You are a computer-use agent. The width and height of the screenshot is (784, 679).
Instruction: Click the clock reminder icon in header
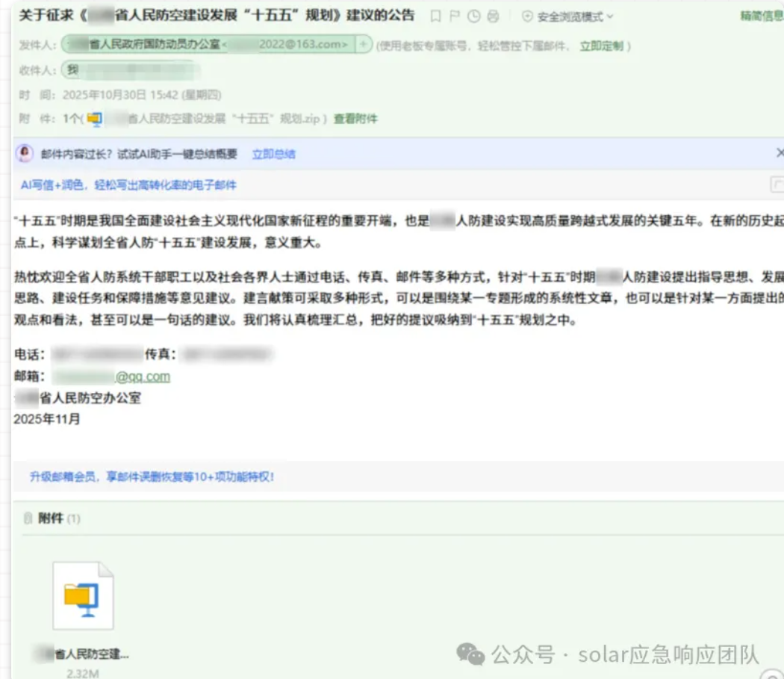click(x=473, y=16)
